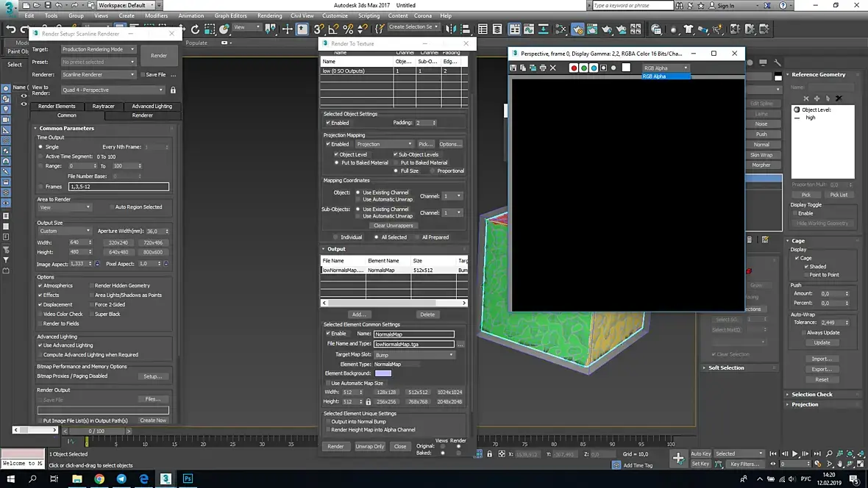Open Rendering menu
This screenshot has width=868, height=488.
[x=269, y=15]
